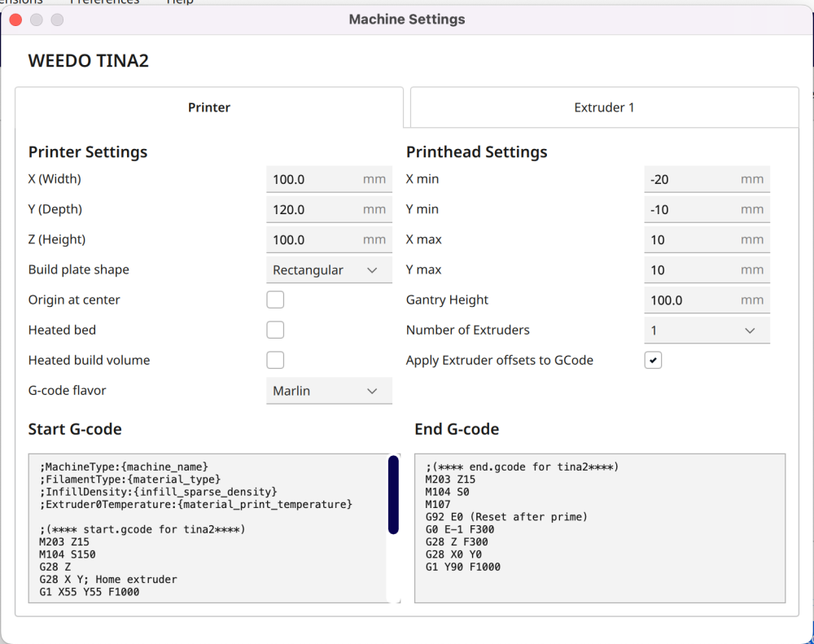Image resolution: width=814 pixels, height=644 pixels.
Task: Switch to the Extruder 1 tab
Action: 604,107
